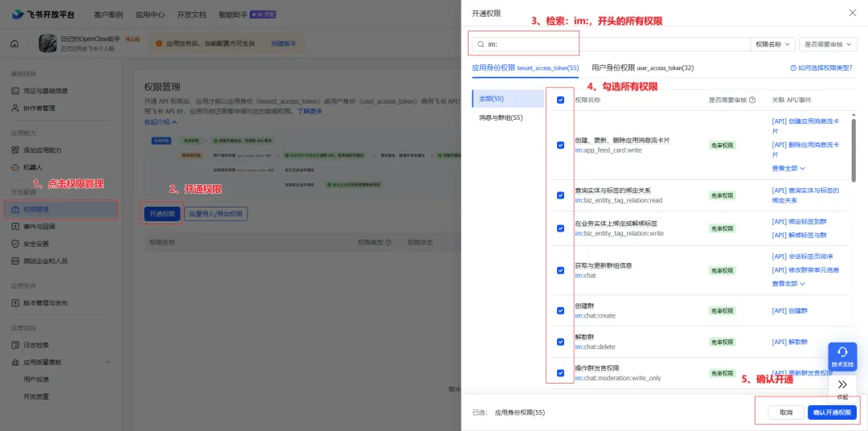Click the Feishu Open Platform logo
This screenshot has width=868, height=431.
click(45, 14)
